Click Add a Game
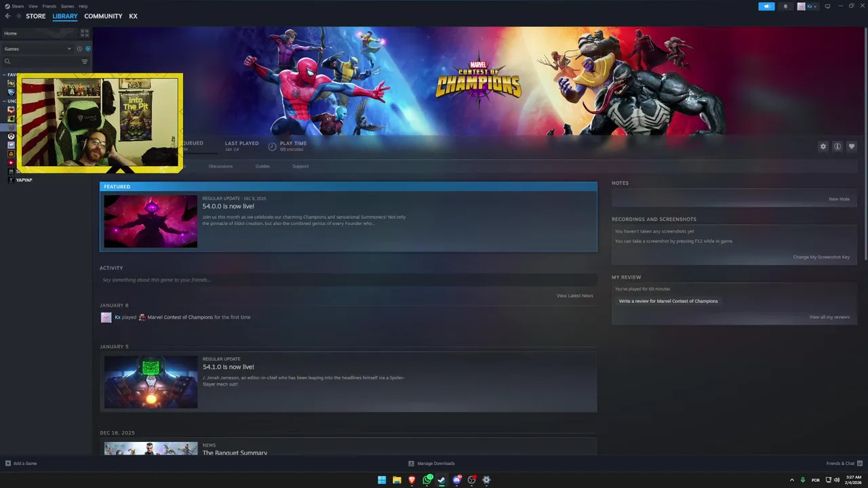The height and width of the screenshot is (488, 868). point(21,464)
